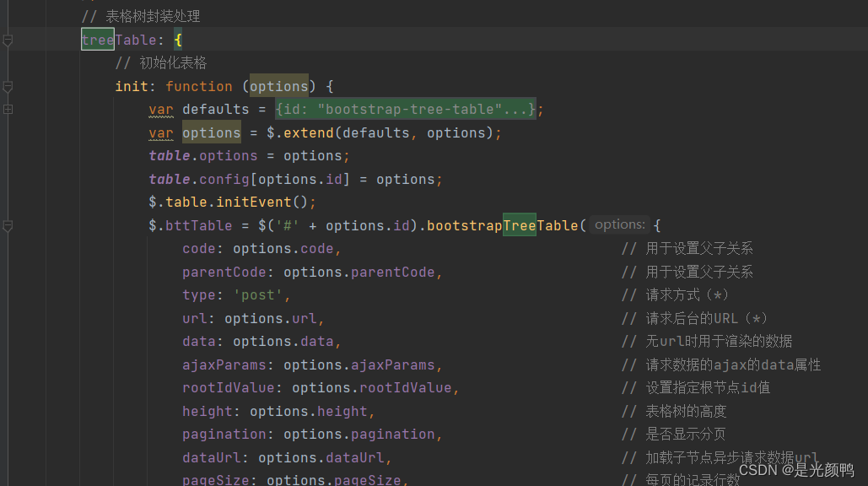Click the initEvent method call

(254, 202)
